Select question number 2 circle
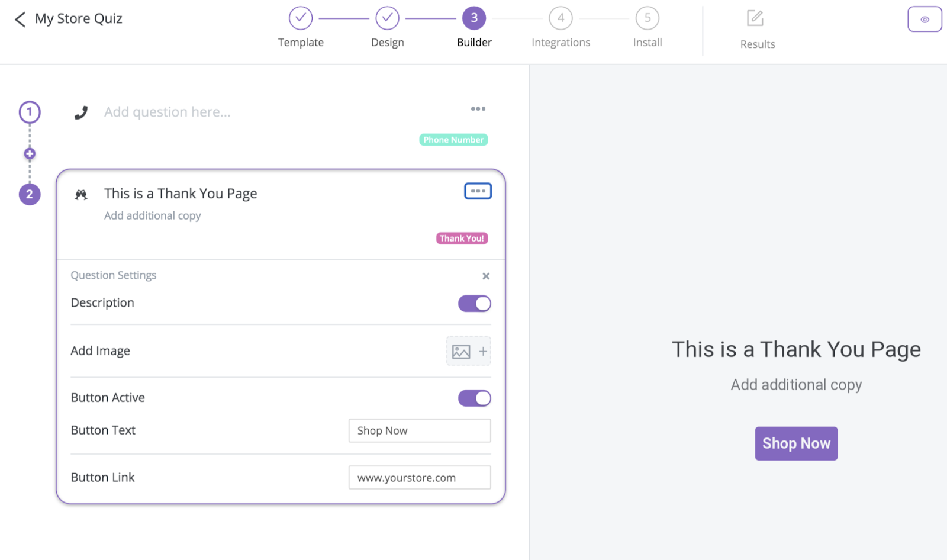This screenshot has width=947, height=560. [30, 194]
